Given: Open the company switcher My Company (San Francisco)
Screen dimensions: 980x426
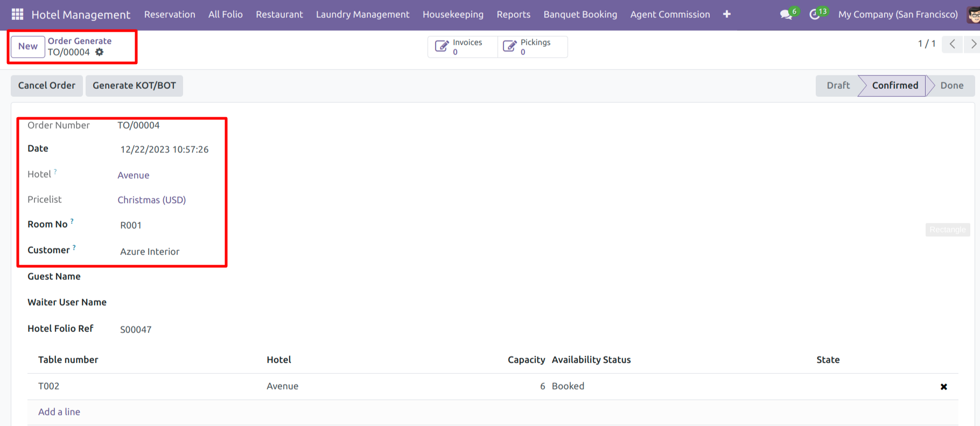Looking at the screenshot, I should (x=898, y=15).
